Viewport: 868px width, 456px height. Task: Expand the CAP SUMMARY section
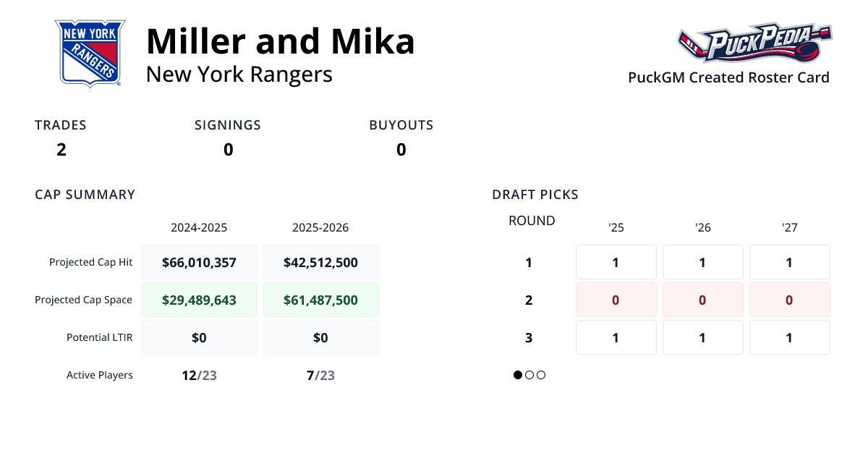point(85,194)
